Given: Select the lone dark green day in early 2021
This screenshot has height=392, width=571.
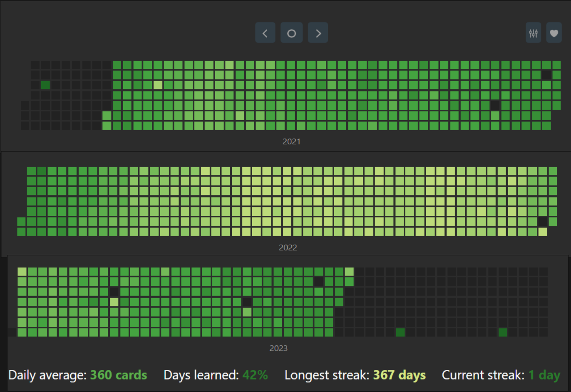Looking at the screenshot, I should click(x=45, y=85).
